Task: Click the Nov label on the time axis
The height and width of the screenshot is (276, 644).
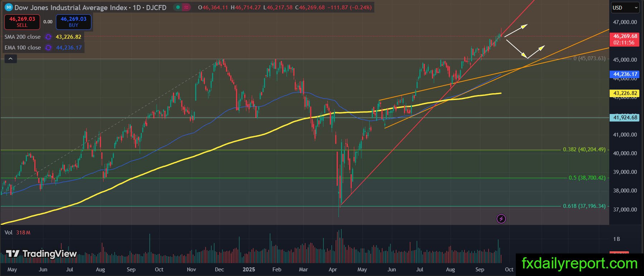Action: tap(192, 270)
